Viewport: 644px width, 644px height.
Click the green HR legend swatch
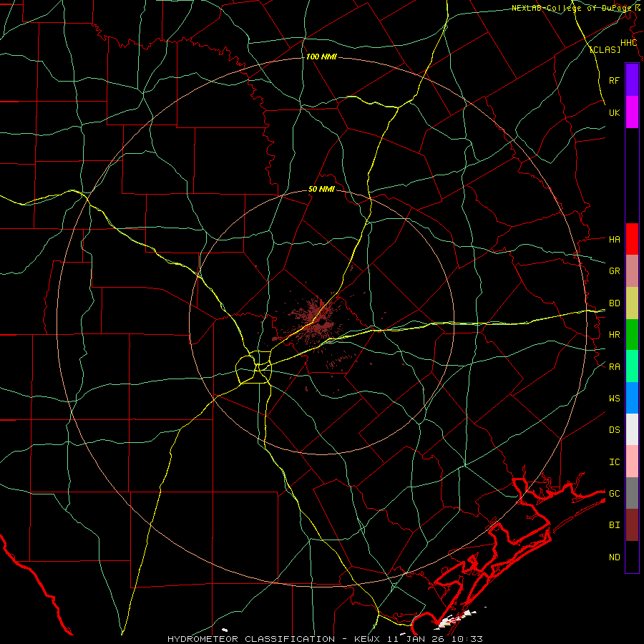pyautogui.click(x=632, y=335)
